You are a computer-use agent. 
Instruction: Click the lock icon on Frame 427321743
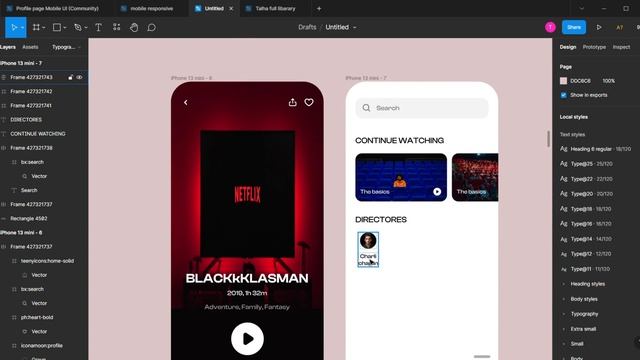tap(70, 77)
